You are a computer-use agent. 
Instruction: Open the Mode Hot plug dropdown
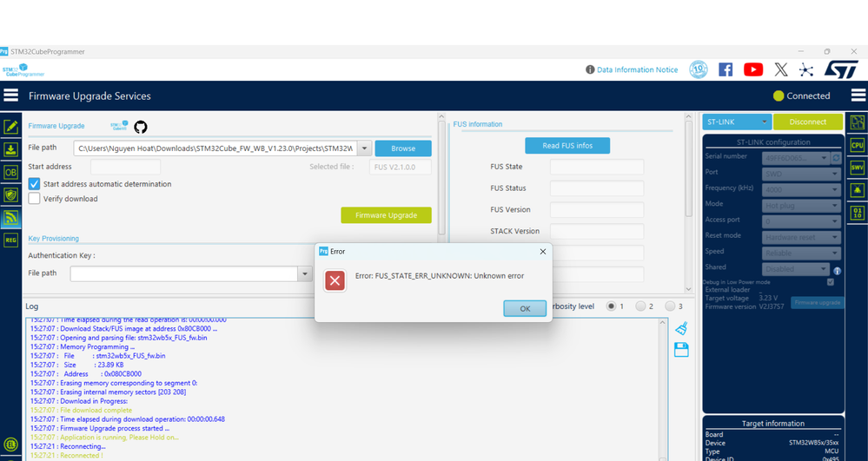tap(802, 205)
